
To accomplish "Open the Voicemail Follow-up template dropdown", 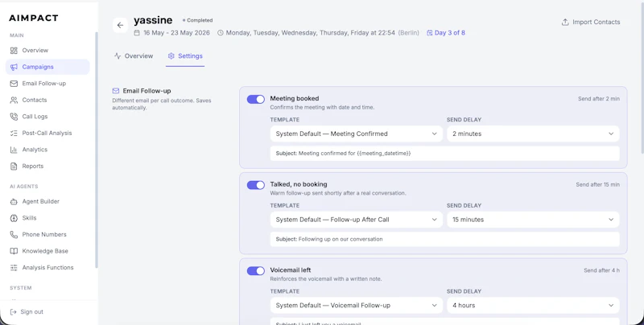I will pos(356,306).
